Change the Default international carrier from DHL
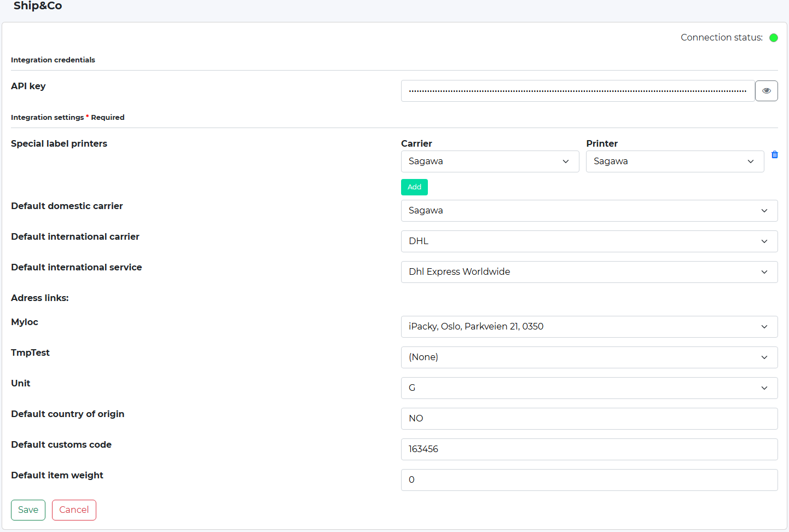This screenshot has height=532, width=789. coord(589,241)
